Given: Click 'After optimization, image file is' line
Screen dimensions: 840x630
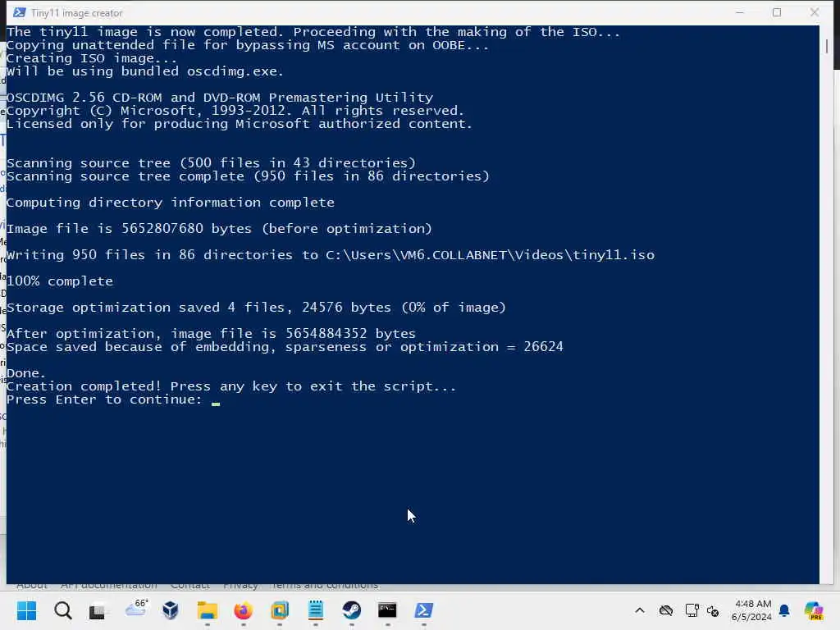Looking at the screenshot, I should pos(211,334).
